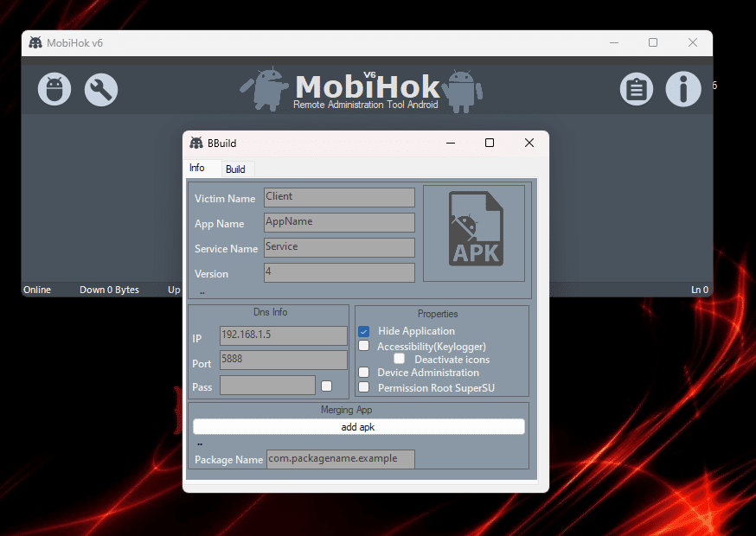Open the info about icon in MobiHok
The width and height of the screenshot is (756, 536).
click(x=683, y=89)
